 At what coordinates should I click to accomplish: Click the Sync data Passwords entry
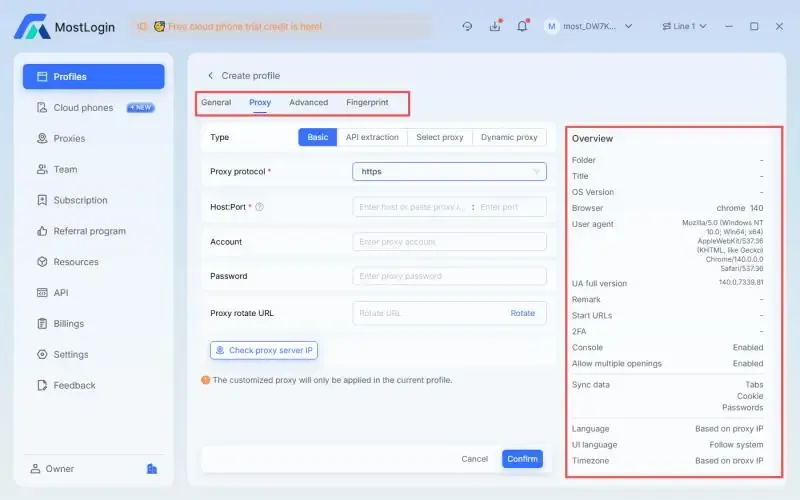pos(742,408)
